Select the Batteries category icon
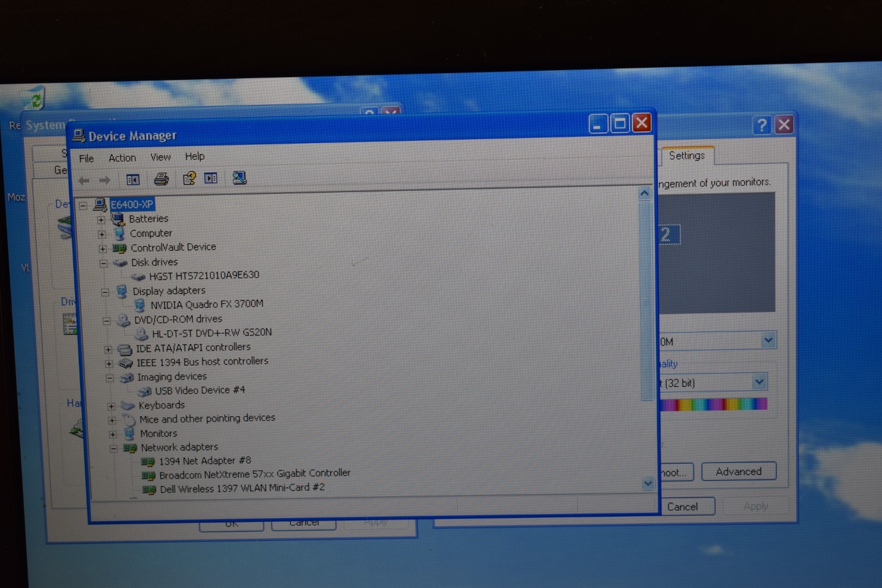 pos(118,219)
